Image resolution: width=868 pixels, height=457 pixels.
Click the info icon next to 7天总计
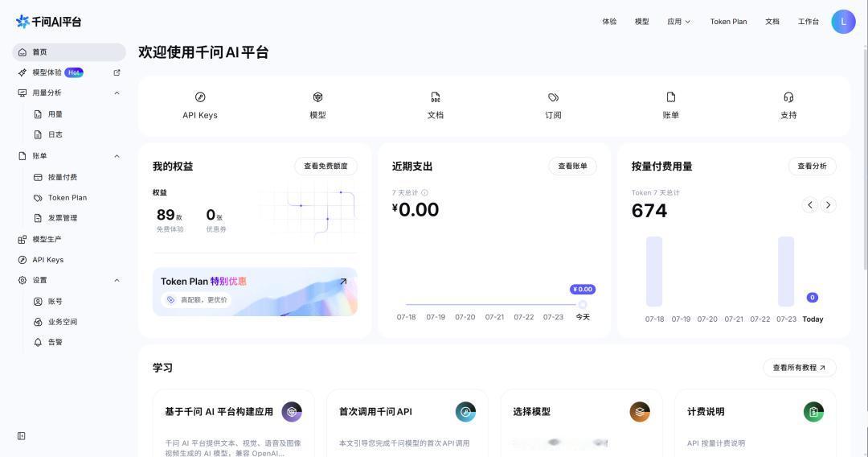click(x=424, y=193)
